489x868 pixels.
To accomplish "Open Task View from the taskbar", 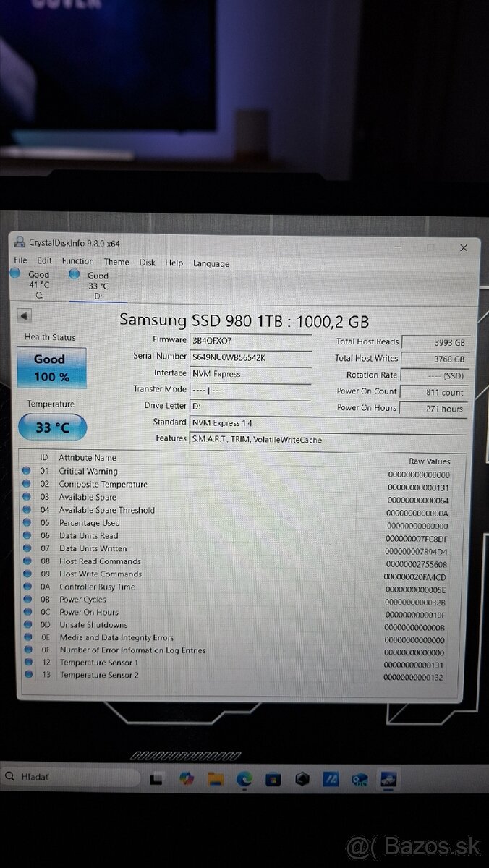I will pos(156,779).
